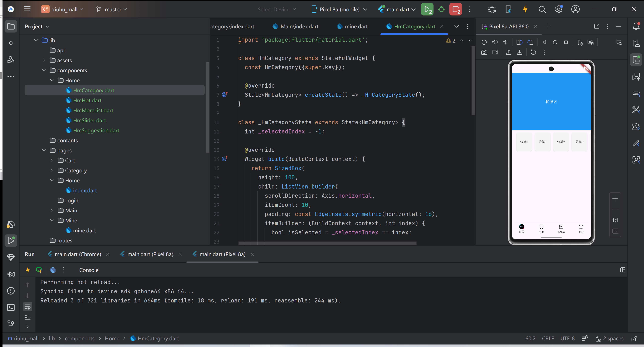Expand the Cart folder
Image resolution: width=644 pixels, height=347 pixels.
pos(52,160)
